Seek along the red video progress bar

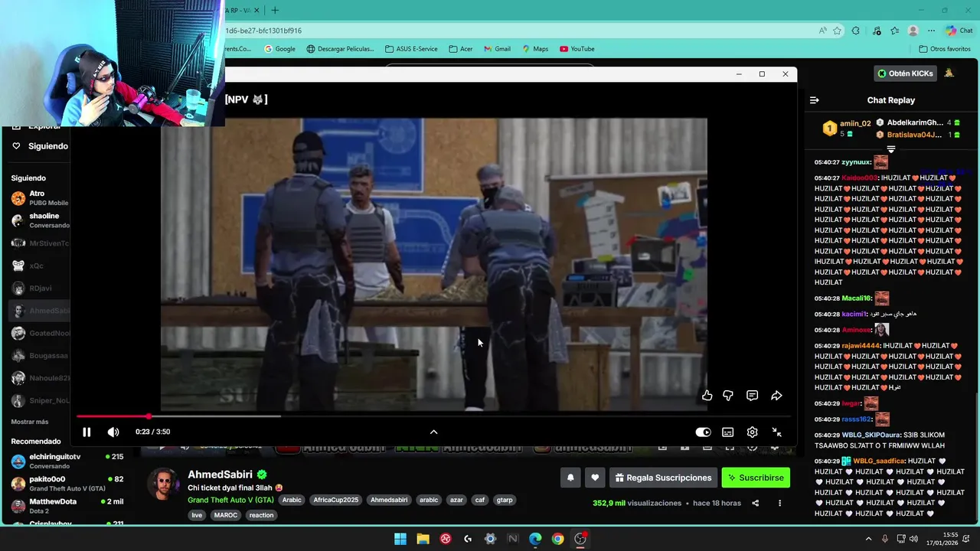pos(433,416)
